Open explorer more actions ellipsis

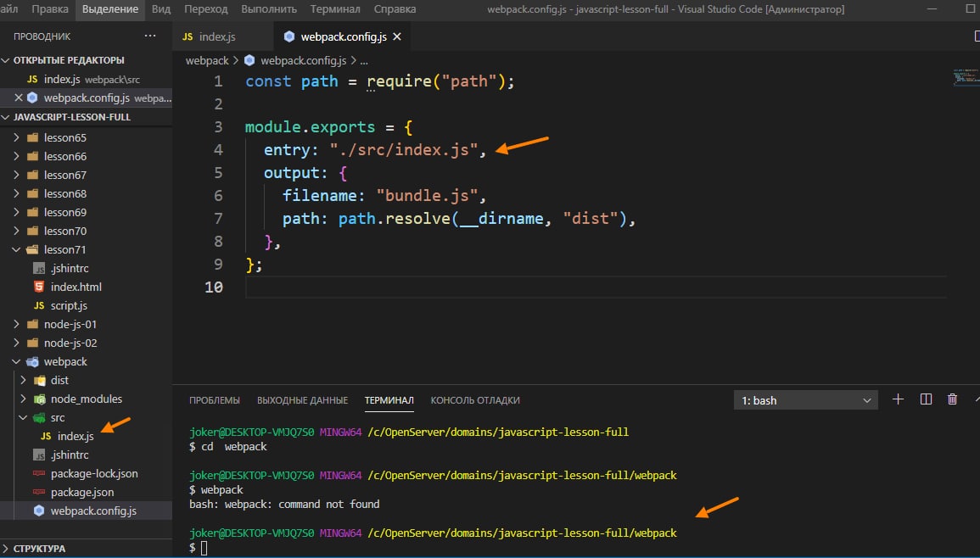point(150,36)
